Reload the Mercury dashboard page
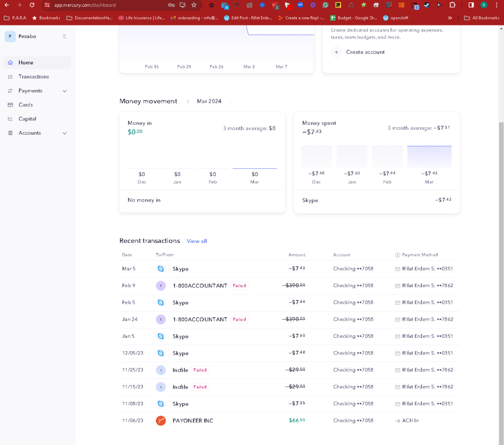The width and height of the screenshot is (504, 445). click(x=32, y=5)
